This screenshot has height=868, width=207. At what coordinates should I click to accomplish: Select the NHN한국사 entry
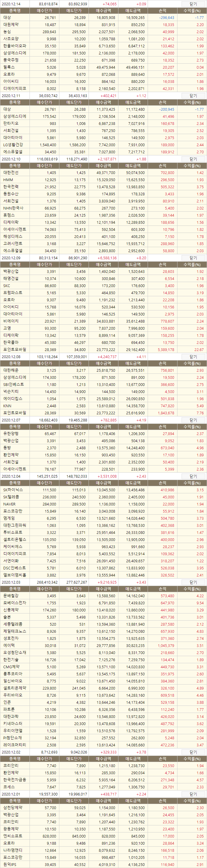point(14,208)
